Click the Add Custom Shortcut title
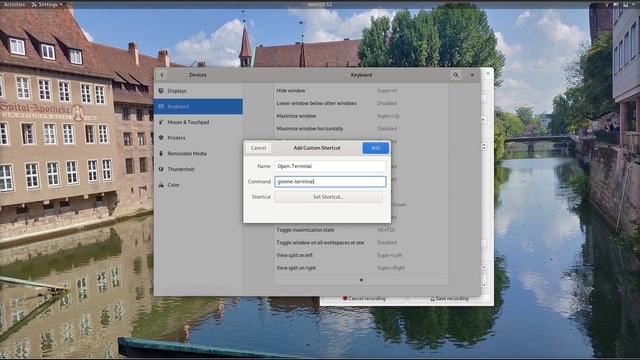Viewport: 640px width, 360px height. pyautogui.click(x=317, y=148)
